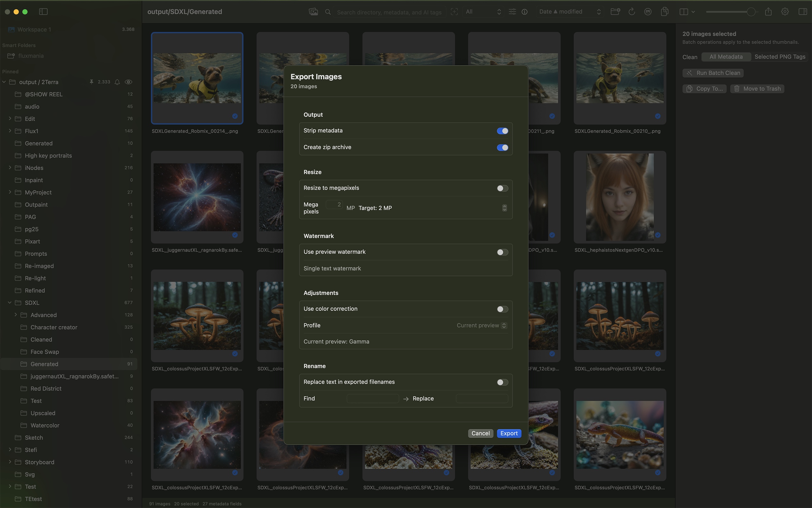Image resolution: width=812 pixels, height=508 pixels.
Task: Open the All filter dropdown
Action: click(483, 12)
